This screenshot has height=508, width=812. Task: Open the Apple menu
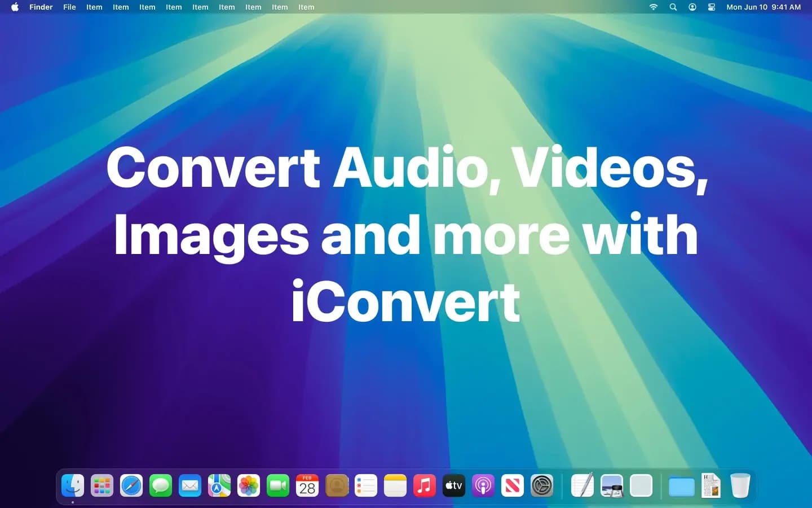(x=15, y=7)
